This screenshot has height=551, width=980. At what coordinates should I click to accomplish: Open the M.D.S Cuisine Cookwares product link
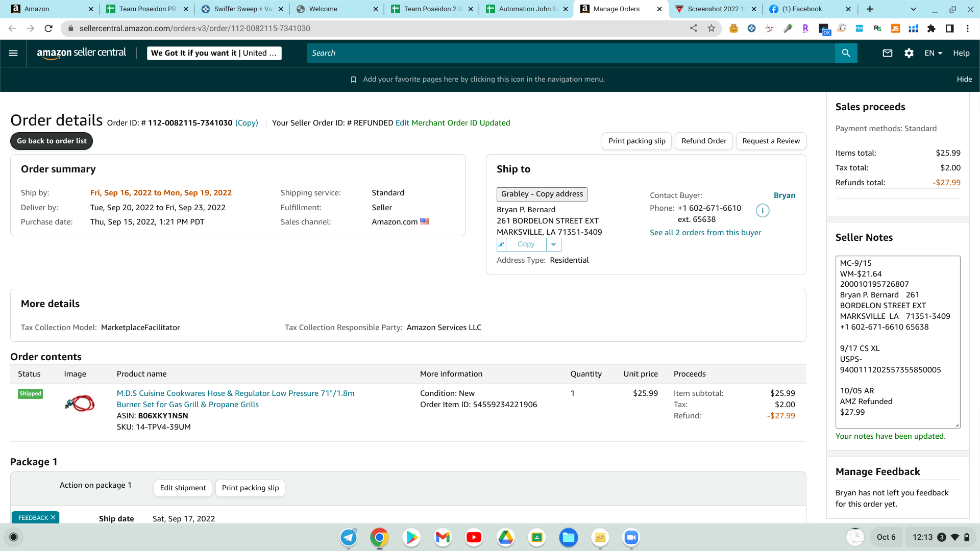click(236, 399)
